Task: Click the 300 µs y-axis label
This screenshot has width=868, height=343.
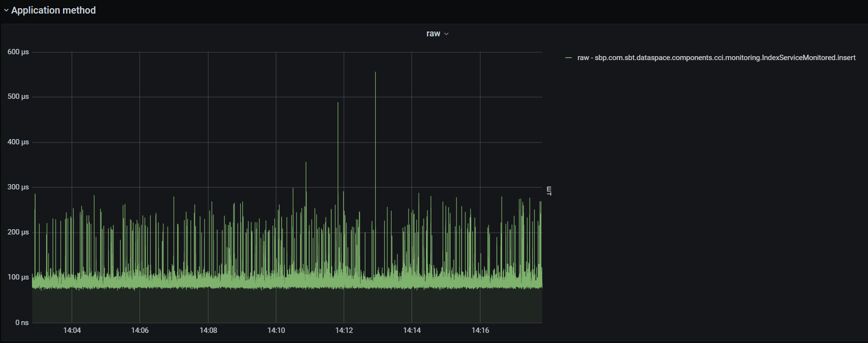Action: [x=18, y=187]
